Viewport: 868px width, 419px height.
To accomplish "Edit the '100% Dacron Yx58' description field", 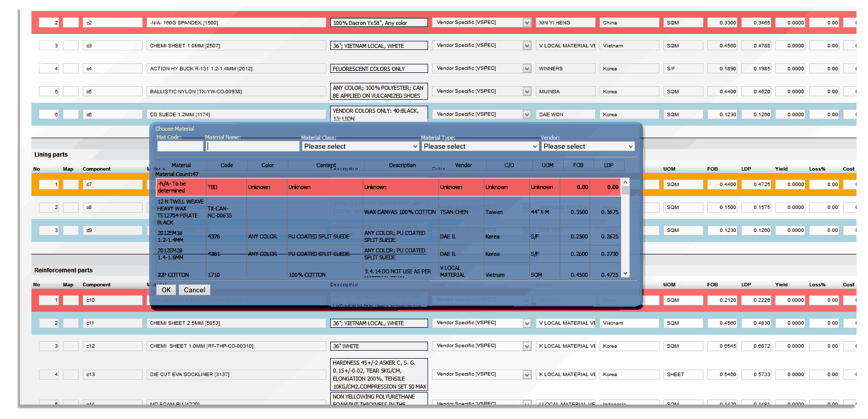I will click(x=379, y=22).
